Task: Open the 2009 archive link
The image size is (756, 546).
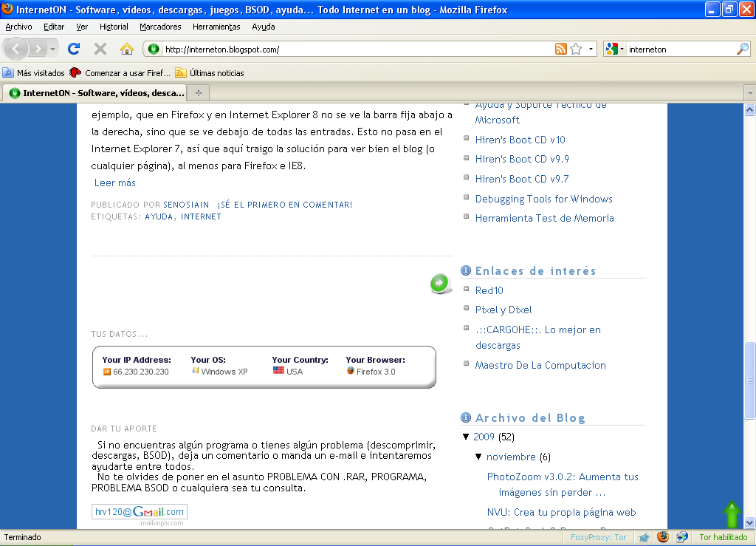Action: pyautogui.click(x=484, y=437)
